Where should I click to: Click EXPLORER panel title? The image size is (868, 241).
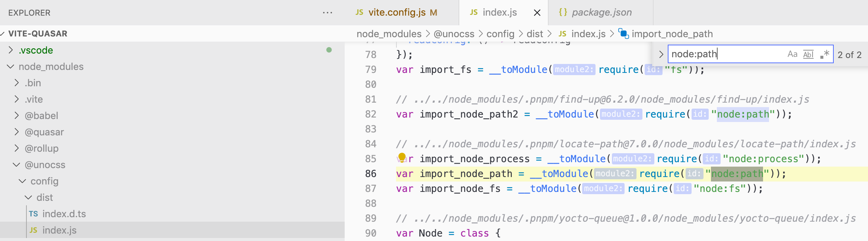point(29,13)
